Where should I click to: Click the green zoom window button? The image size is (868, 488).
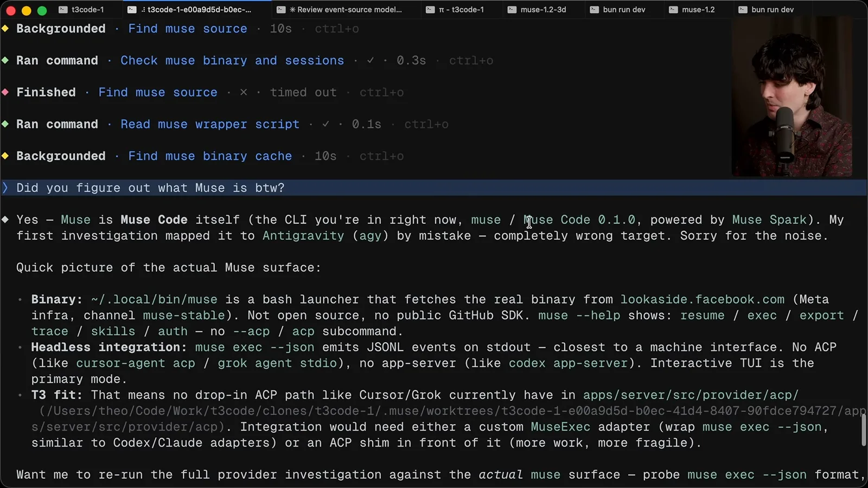point(42,10)
